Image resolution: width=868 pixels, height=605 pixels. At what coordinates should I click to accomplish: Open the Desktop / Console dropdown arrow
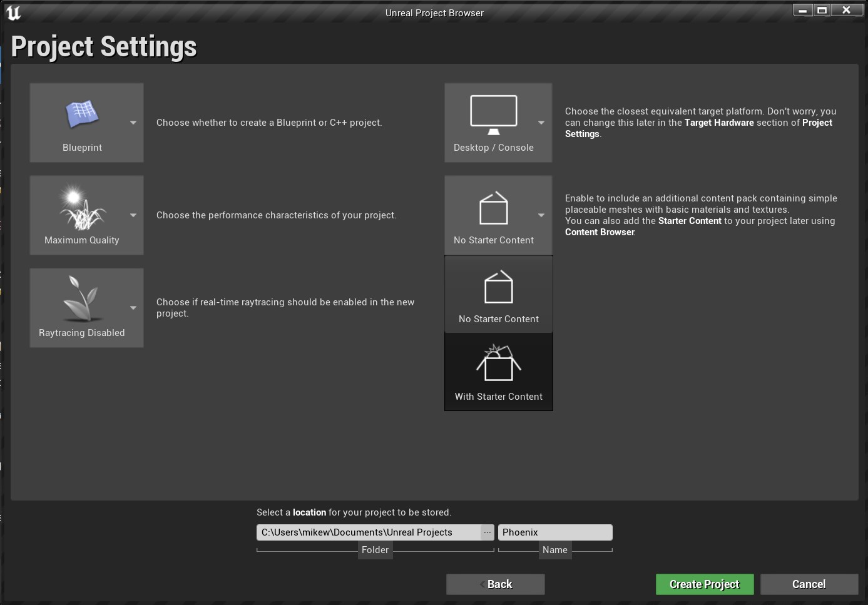pos(541,123)
